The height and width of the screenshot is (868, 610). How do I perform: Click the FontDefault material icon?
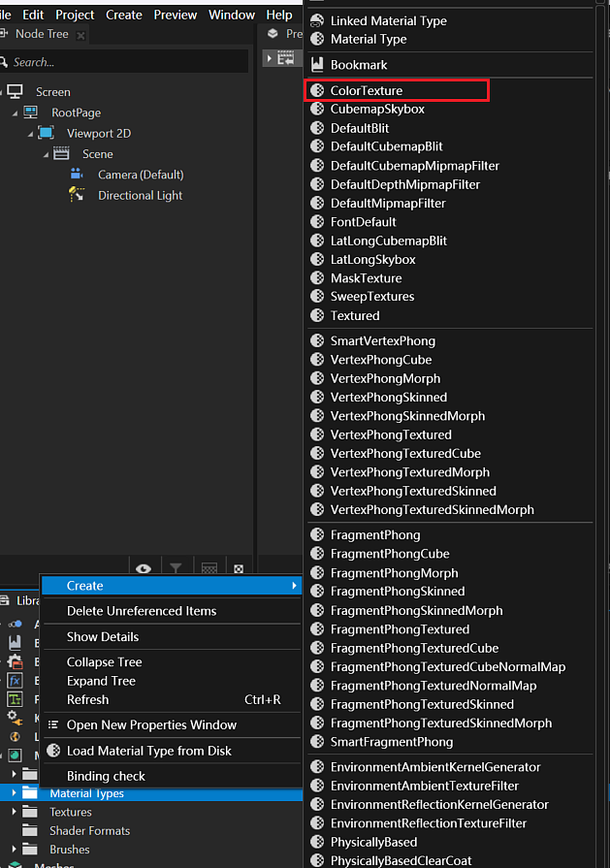click(x=317, y=222)
